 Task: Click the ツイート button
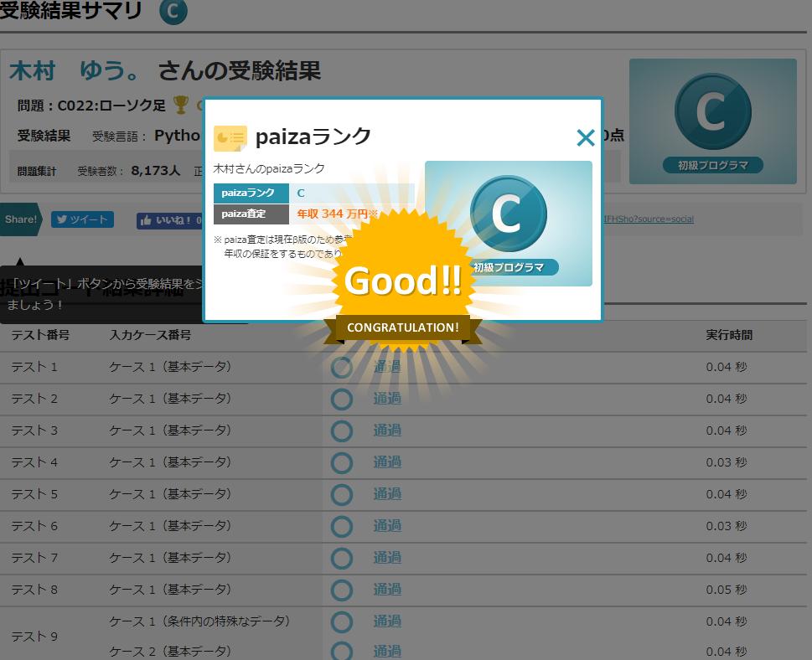(x=82, y=219)
